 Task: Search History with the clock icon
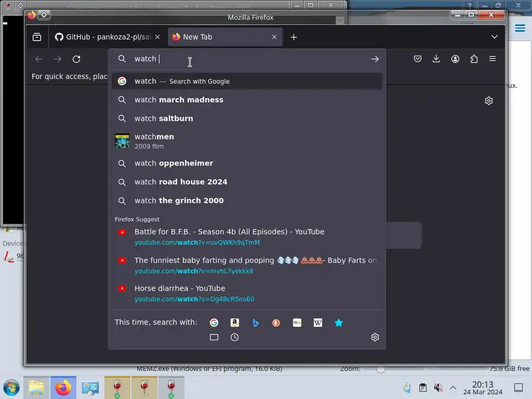tap(235, 337)
